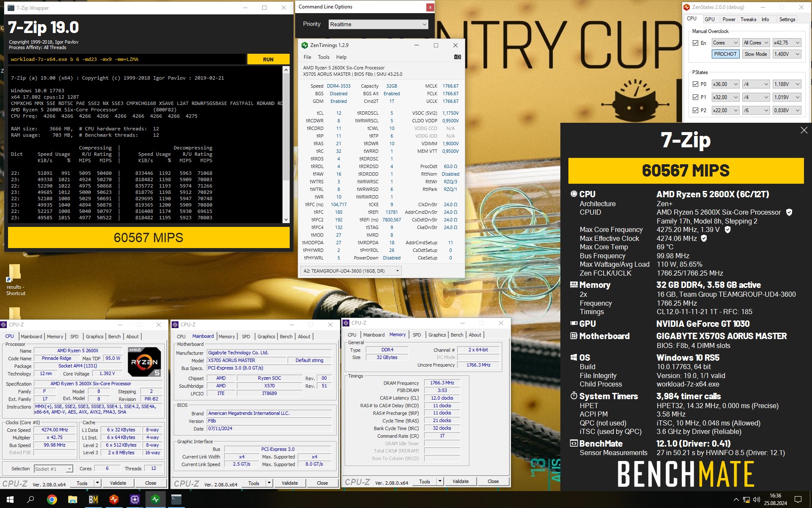The image size is (812, 508).
Task: Switch to ZenStates GPU tab
Action: (x=710, y=19)
